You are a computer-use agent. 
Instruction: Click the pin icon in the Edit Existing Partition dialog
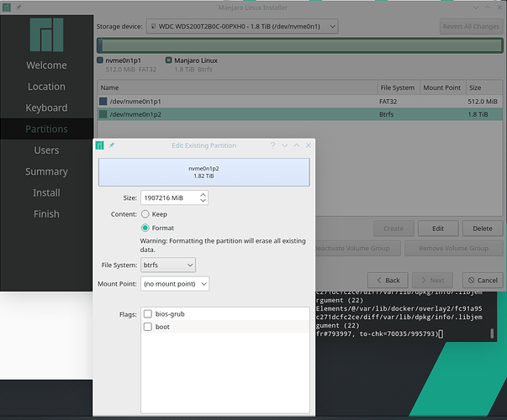tap(112, 145)
